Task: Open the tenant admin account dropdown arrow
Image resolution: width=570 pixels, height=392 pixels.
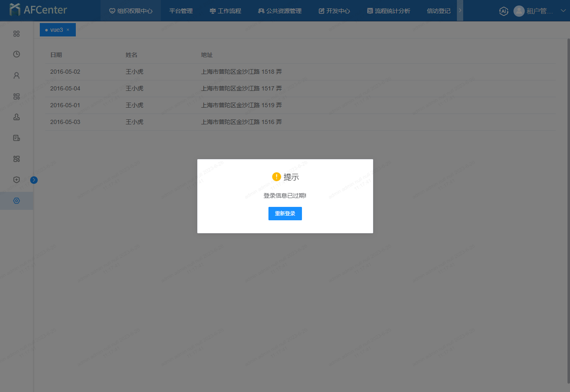Action: (x=563, y=11)
